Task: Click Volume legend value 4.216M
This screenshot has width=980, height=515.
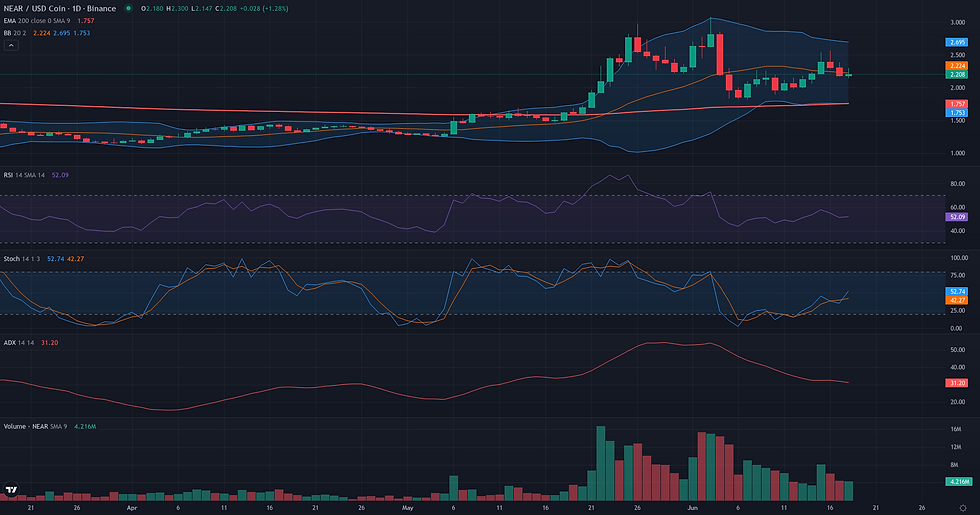Action: (85, 426)
